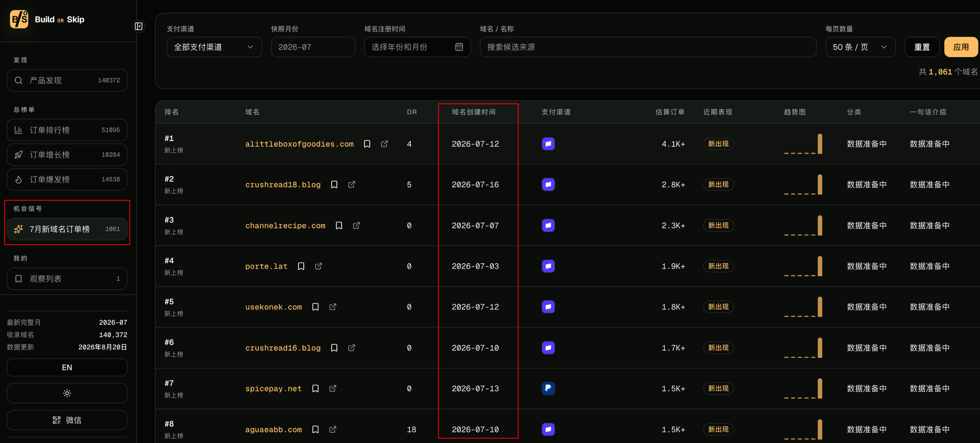Bookmark porte.lat to watchlist
The width and height of the screenshot is (980, 443).
click(301, 266)
